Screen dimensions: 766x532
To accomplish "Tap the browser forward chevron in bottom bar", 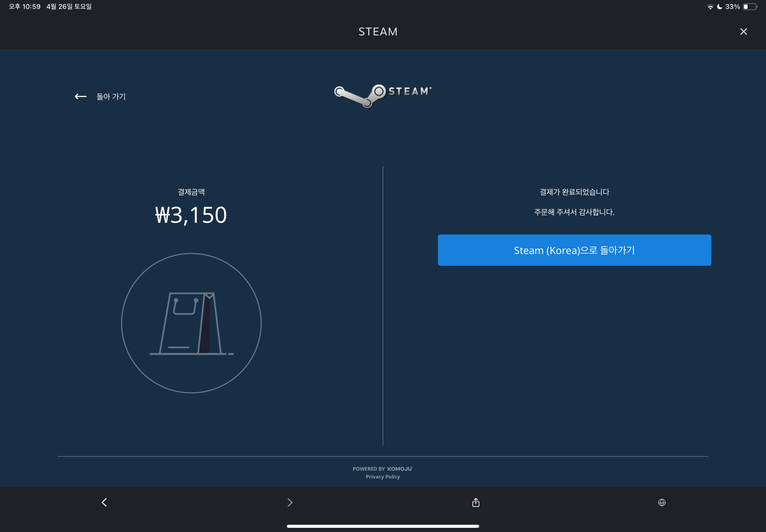I will click(x=290, y=502).
